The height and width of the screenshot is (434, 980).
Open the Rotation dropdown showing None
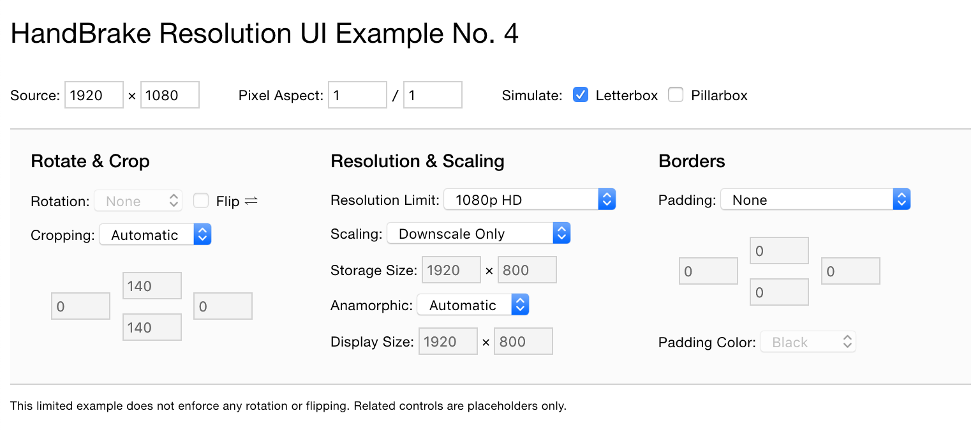[x=138, y=201]
